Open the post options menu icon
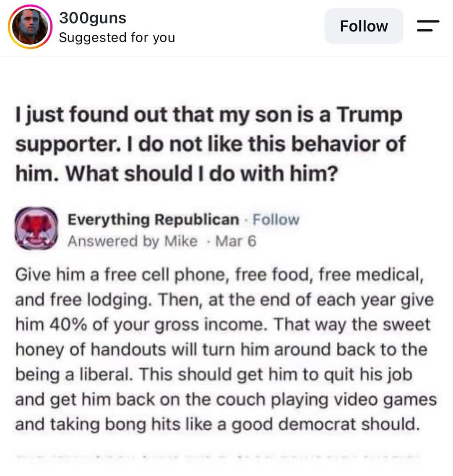The height and width of the screenshot is (476, 453). point(428,26)
